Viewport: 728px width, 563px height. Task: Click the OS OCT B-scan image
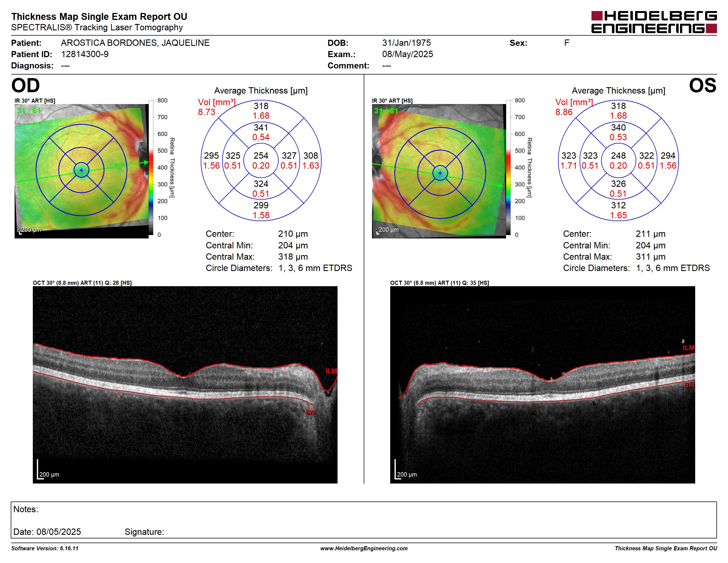point(542,384)
